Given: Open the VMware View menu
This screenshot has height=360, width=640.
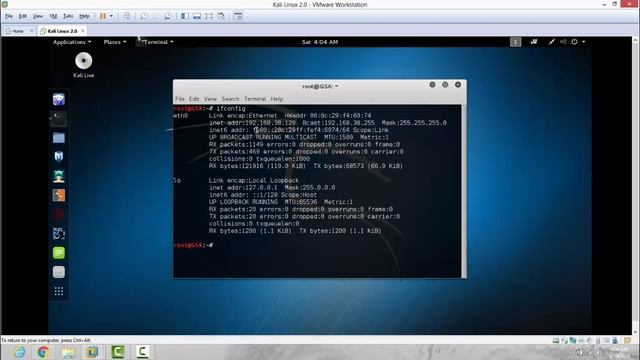Looking at the screenshot, I should [38, 16].
